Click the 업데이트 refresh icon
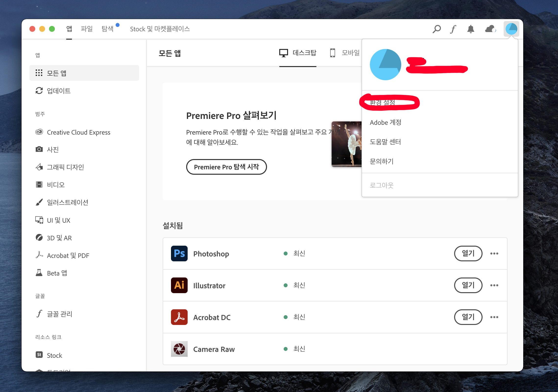This screenshot has height=392, width=558. tap(39, 91)
